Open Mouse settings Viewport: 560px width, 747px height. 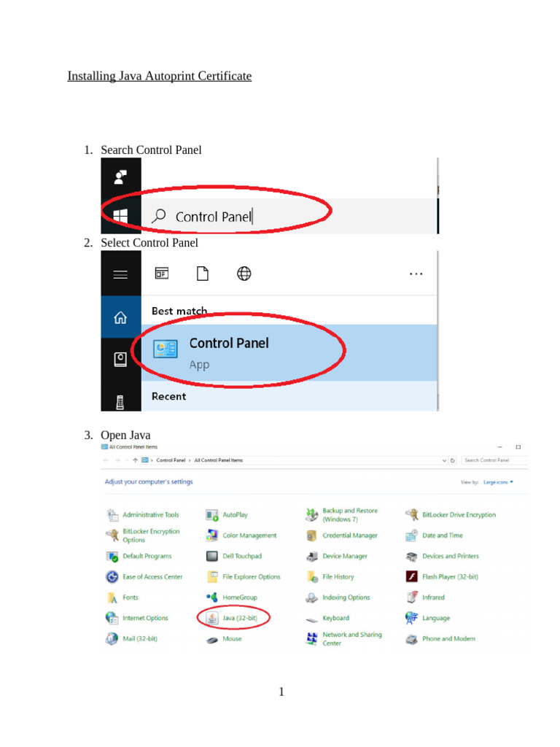pyautogui.click(x=224, y=639)
